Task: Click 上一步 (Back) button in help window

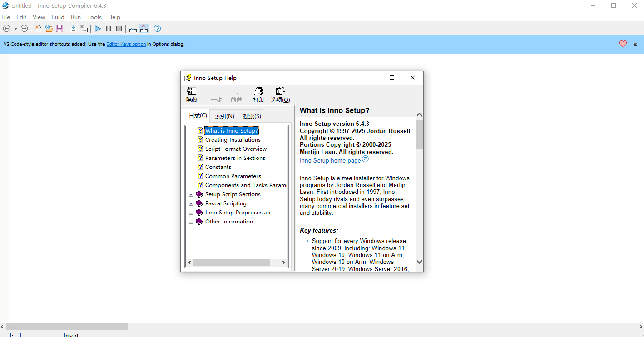Action: coord(214,95)
